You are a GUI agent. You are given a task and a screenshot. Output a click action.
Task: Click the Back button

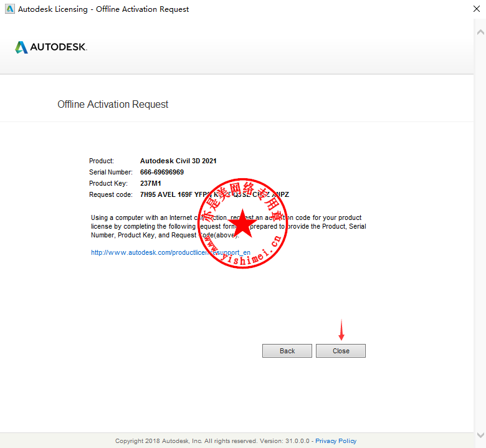point(287,351)
